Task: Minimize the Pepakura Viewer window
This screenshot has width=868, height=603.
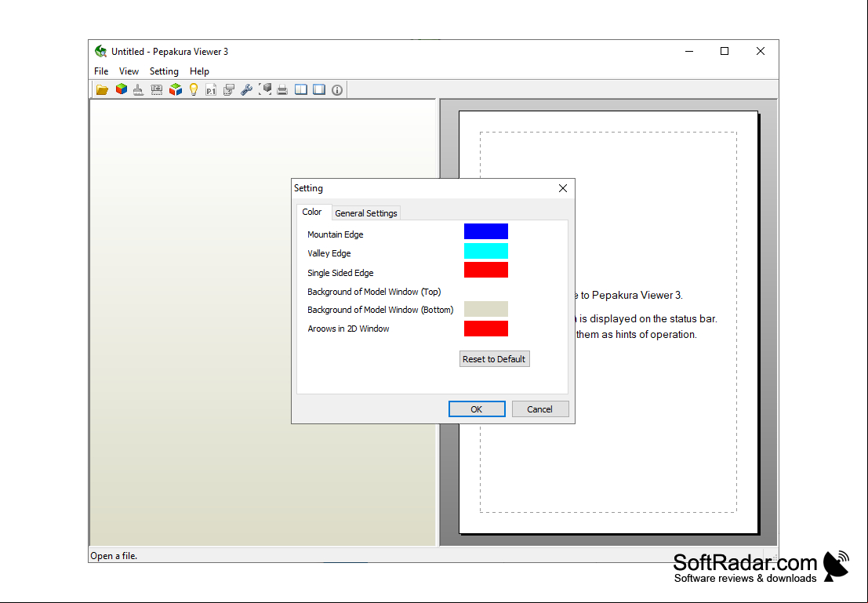Action: [x=689, y=52]
